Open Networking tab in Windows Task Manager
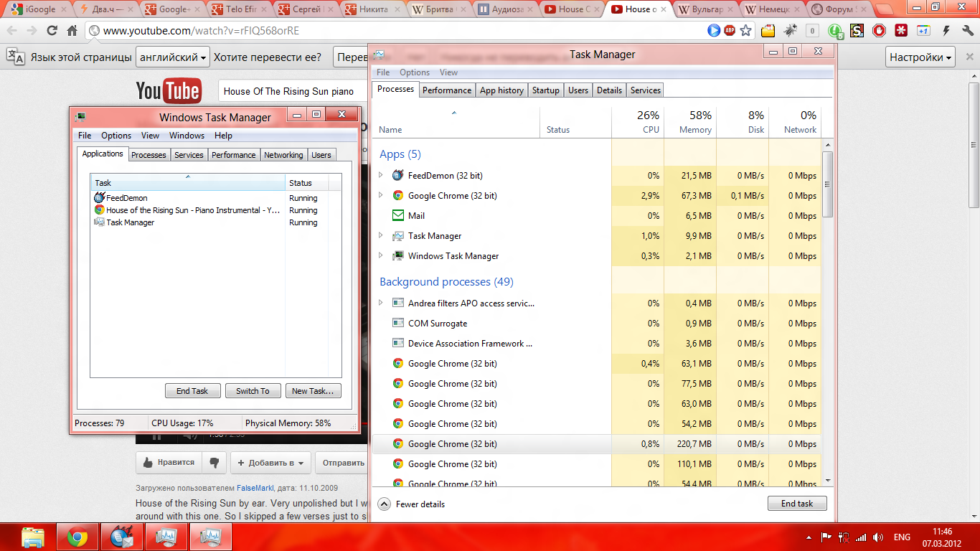The height and width of the screenshot is (551, 980). pyautogui.click(x=283, y=155)
